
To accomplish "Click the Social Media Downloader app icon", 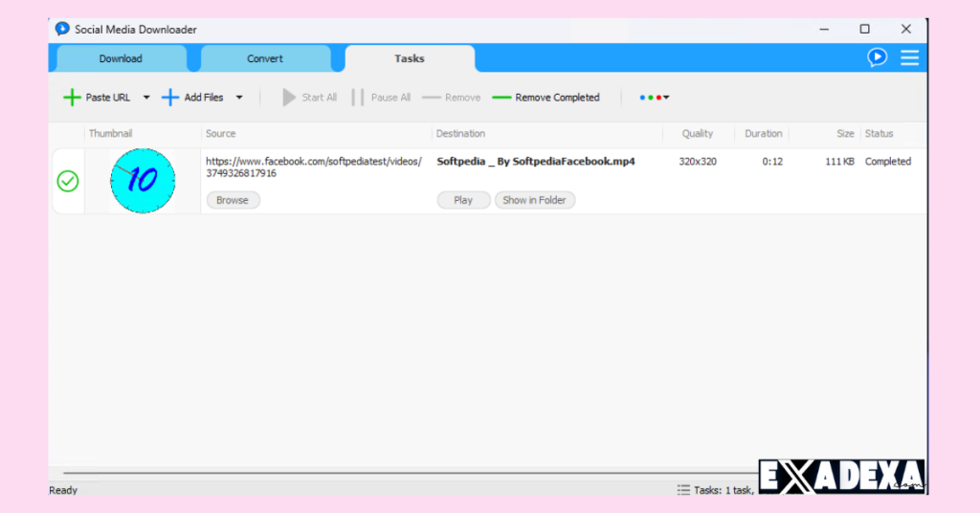I will click(x=62, y=29).
